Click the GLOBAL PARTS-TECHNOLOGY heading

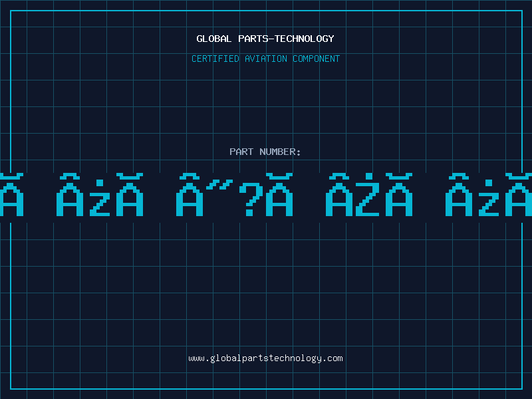pyautogui.click(x=265, y=39)
